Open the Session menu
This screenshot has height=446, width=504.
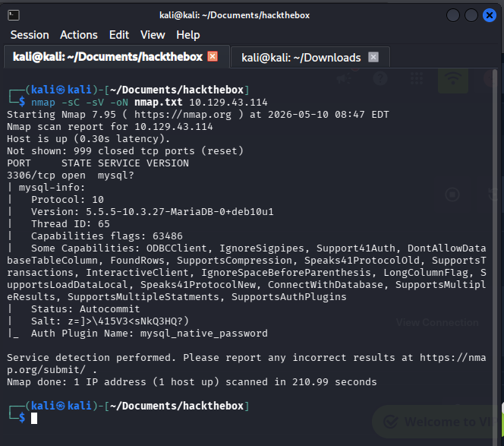pos(30,35)
